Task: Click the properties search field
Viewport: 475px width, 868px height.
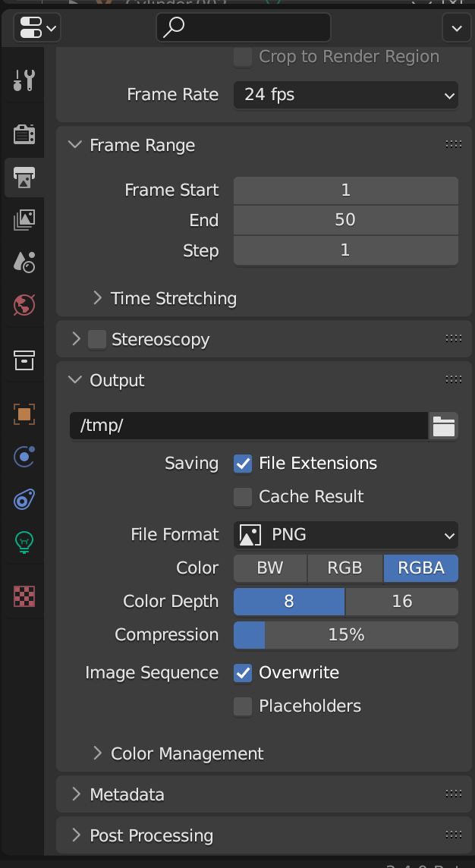Action: (244, 27)
